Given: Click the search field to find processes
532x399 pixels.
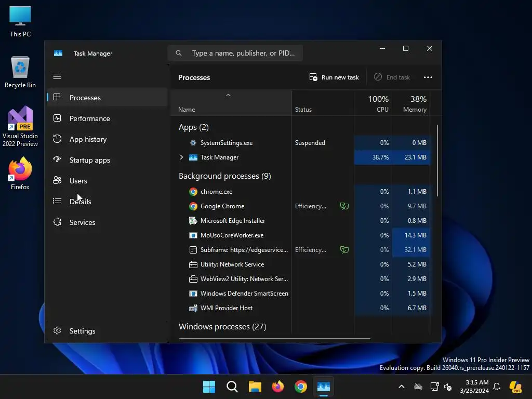Looking at the screenshot, I should 235,54.
